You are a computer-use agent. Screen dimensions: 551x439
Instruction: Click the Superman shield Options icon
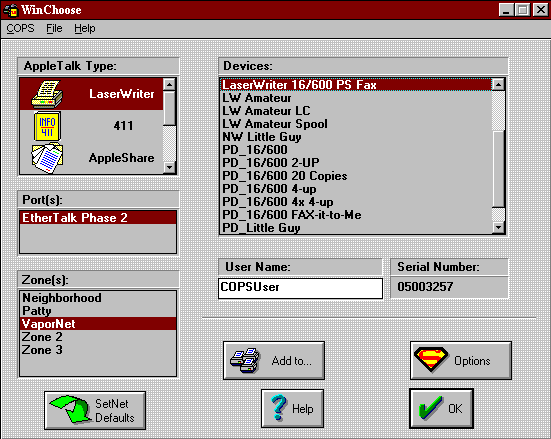431,360
